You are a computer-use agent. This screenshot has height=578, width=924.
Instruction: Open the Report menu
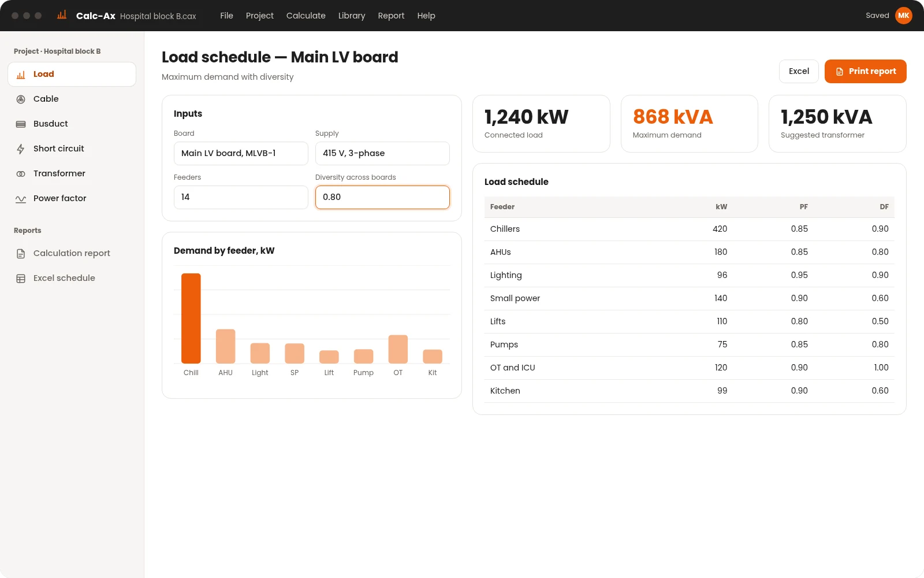pyautogui.click(x=391, y=16)
